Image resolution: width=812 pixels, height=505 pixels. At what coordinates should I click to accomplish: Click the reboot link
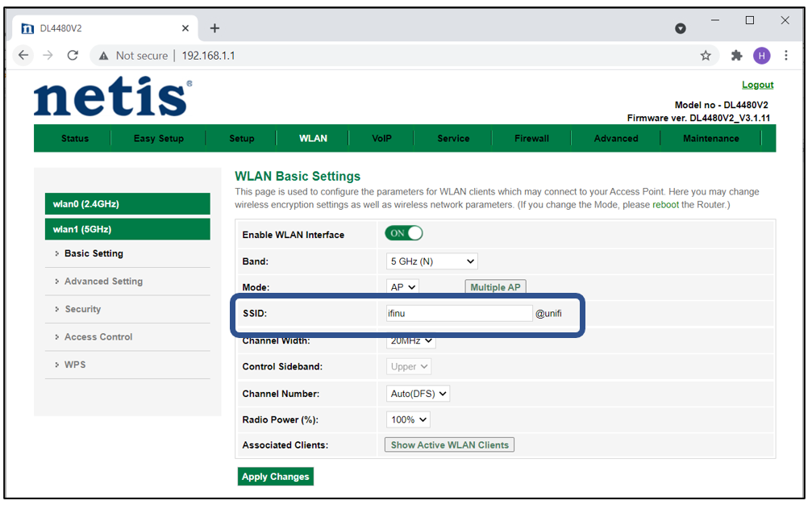[665, 205]
